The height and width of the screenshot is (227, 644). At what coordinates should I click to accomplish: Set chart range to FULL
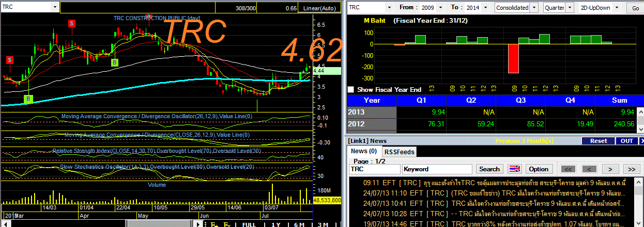pos(249,224)
